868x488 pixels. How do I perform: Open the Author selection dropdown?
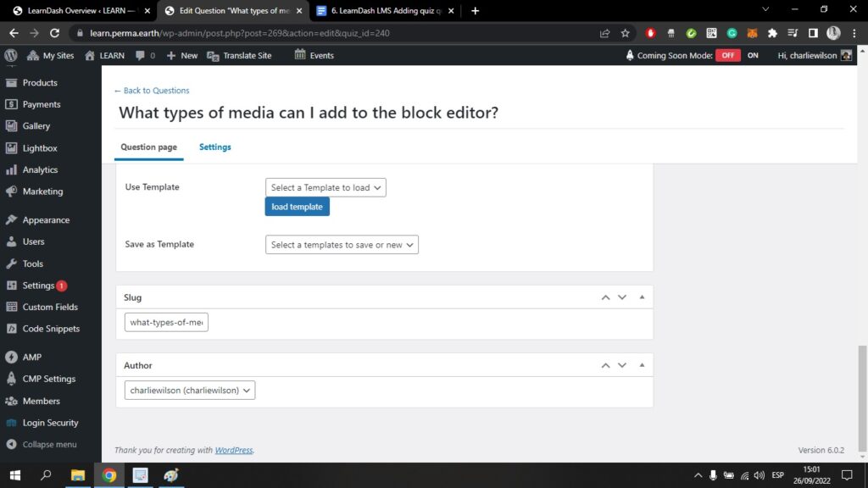(190, 391)
